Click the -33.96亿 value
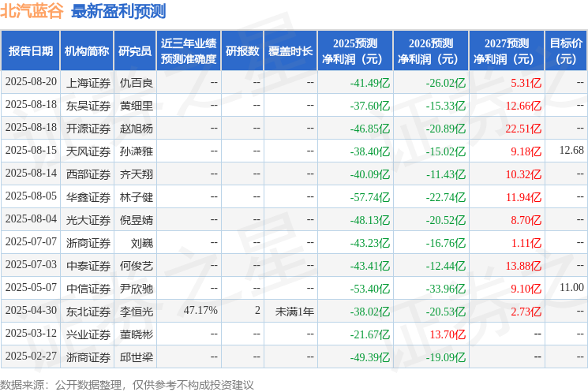Screen dimensions: 588x392 tap(445, 289)
